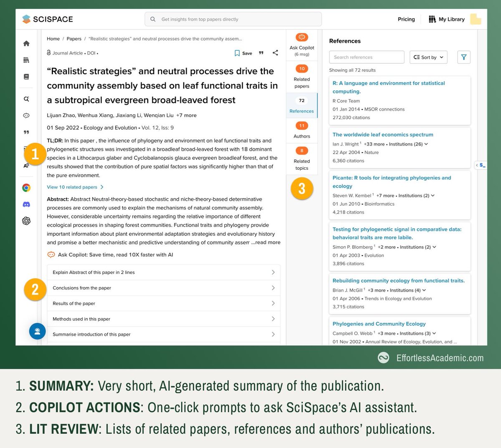The image size is (501, 448).
Task: Open the notebook icon in sidebar
Action: 26,77
